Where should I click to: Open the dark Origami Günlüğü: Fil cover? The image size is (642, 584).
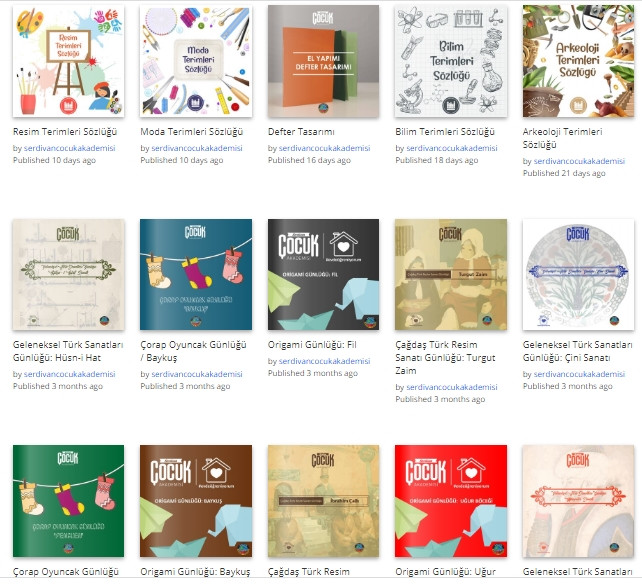tap(323, 274)
